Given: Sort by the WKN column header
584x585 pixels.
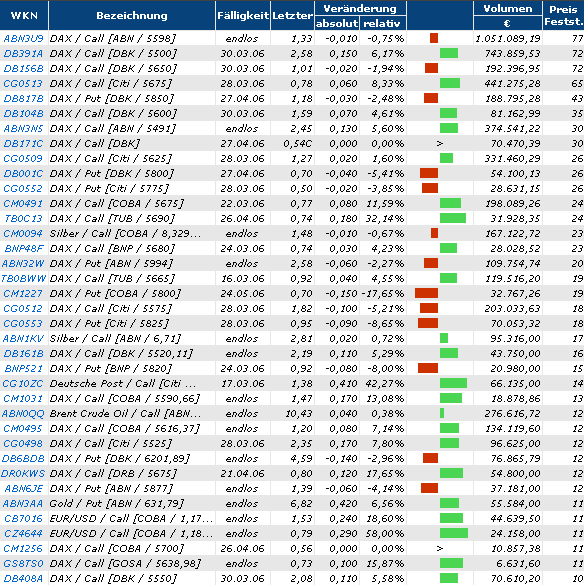Looking at the screenshot, I should point(24,15).
